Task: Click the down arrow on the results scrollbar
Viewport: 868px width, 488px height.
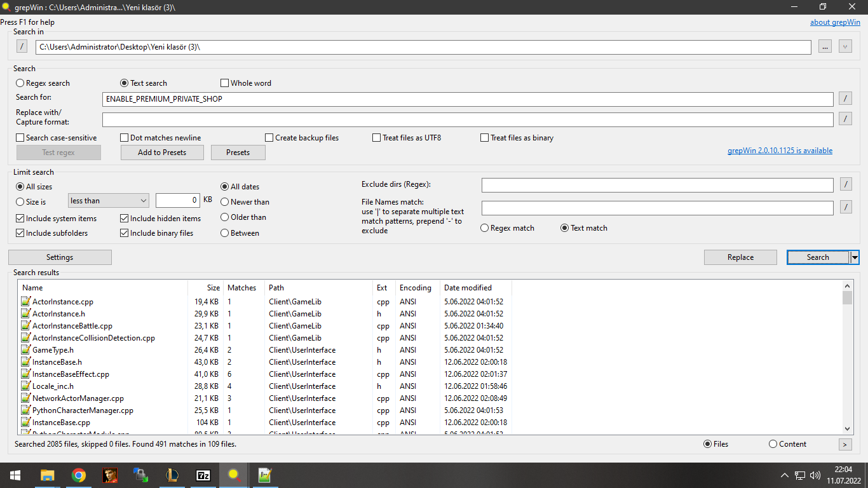Action: (847, 429)
